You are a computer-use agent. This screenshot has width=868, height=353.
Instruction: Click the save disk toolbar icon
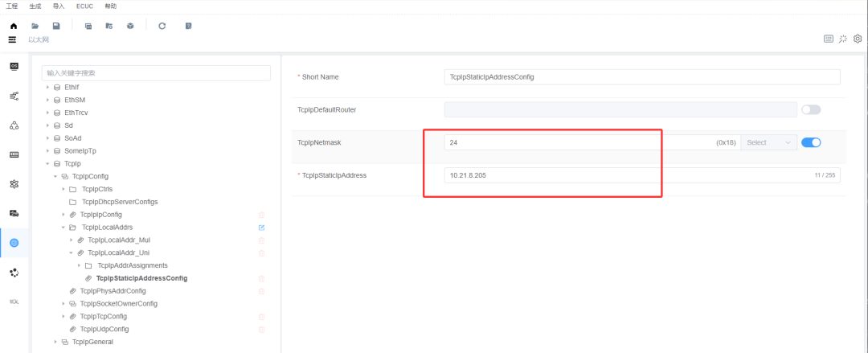56,26
